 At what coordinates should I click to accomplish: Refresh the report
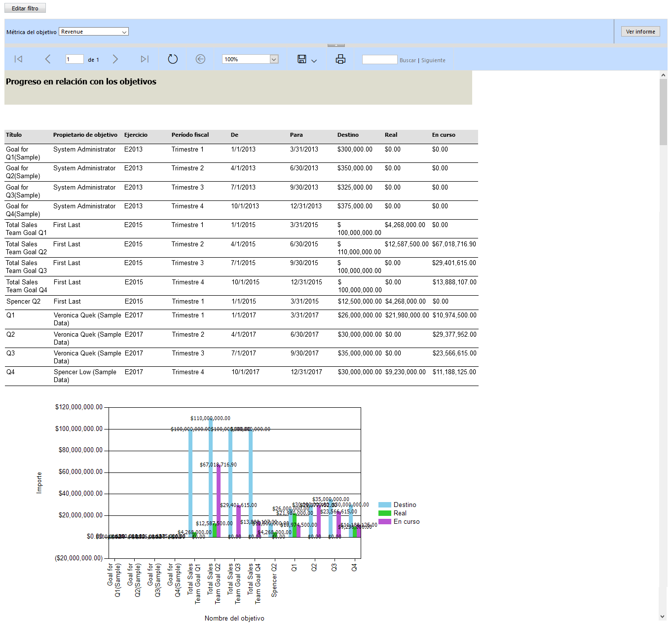pyautogui.click(x=173, y=59)
